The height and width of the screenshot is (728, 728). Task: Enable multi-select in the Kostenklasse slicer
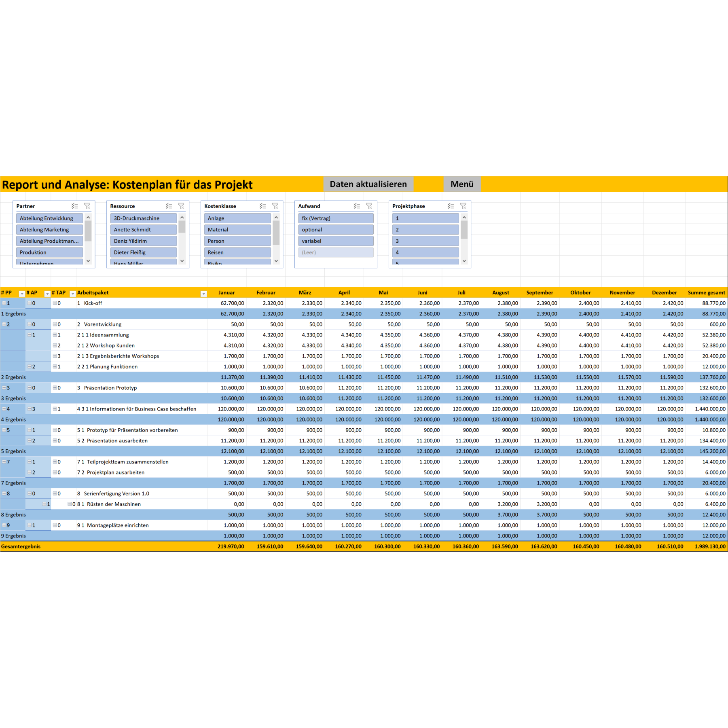point(263,206)
